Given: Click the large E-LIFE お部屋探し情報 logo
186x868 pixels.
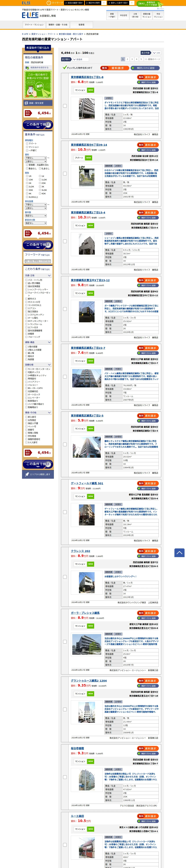Looking at the screenshot, I should [39, 15].
